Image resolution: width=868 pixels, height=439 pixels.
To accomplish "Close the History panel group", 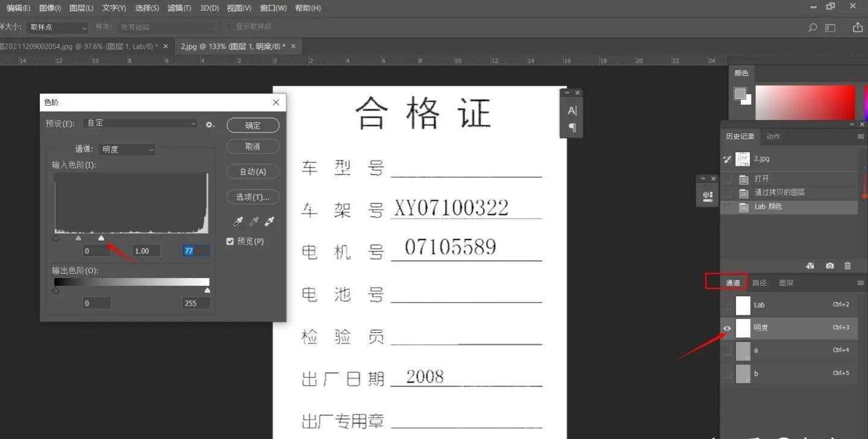I will tap(861, 125).
